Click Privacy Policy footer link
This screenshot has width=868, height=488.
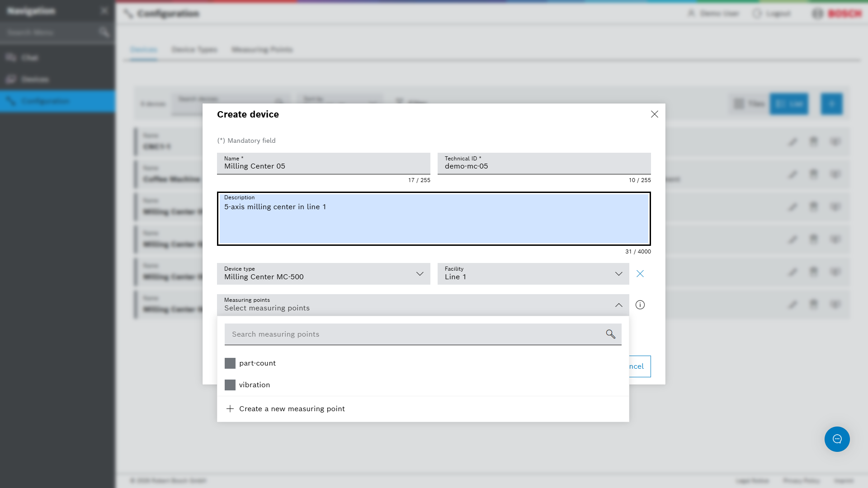tap(802, 481)
